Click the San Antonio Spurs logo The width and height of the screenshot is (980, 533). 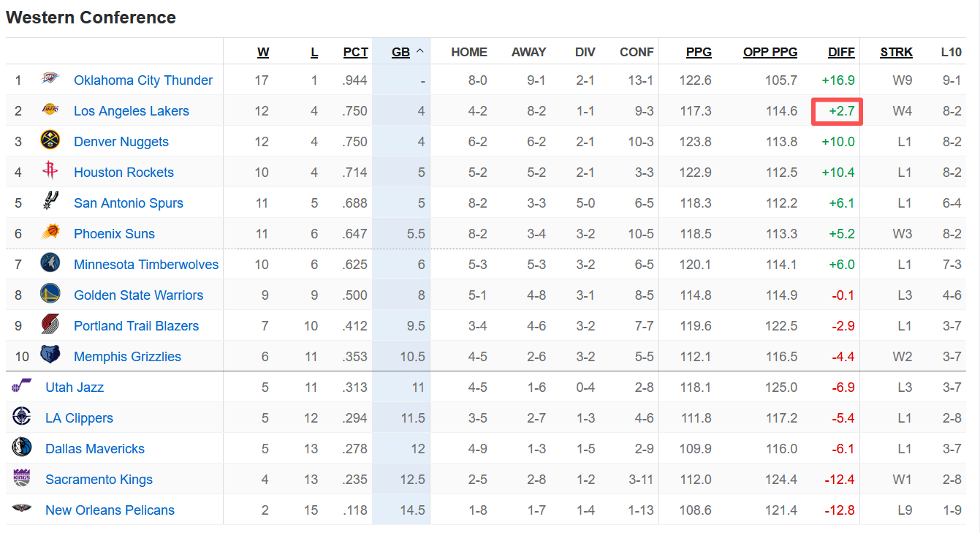tap(50, 203)
